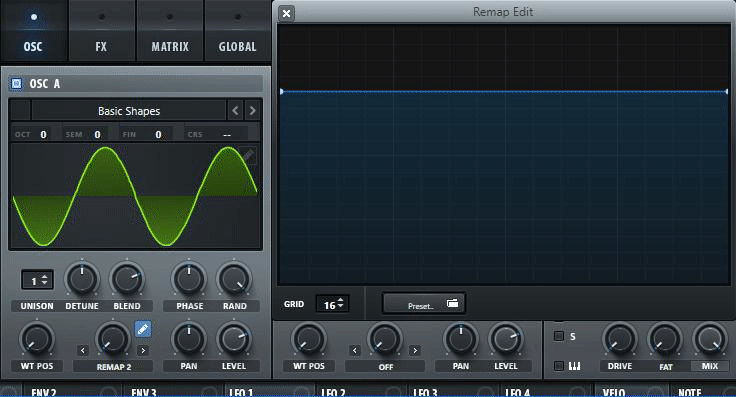The height and width of the screenshot is (397, 736).
Task: Click the filter MIX knob
Action: [709, 339]
